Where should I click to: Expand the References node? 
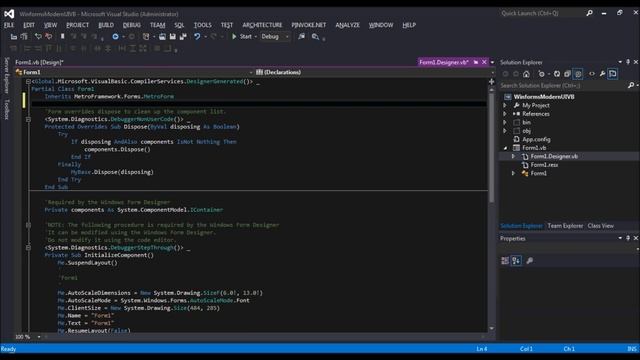[x=505, y=114]
